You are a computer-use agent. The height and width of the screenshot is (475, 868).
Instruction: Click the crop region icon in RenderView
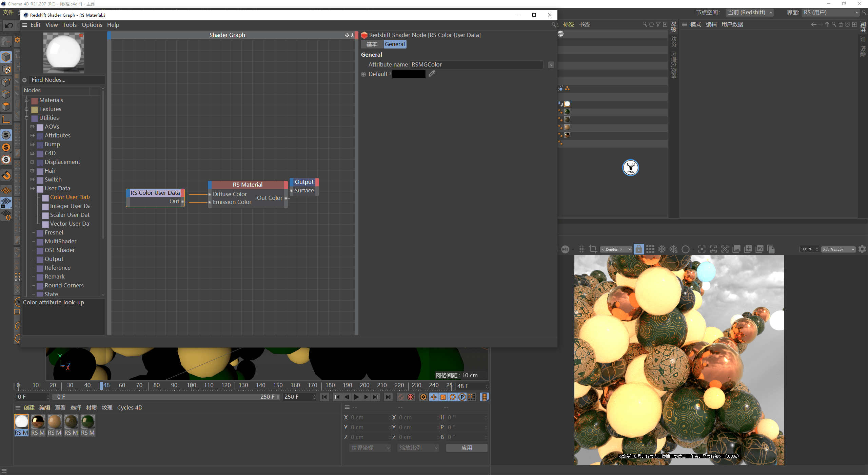[x=593, y=249]
